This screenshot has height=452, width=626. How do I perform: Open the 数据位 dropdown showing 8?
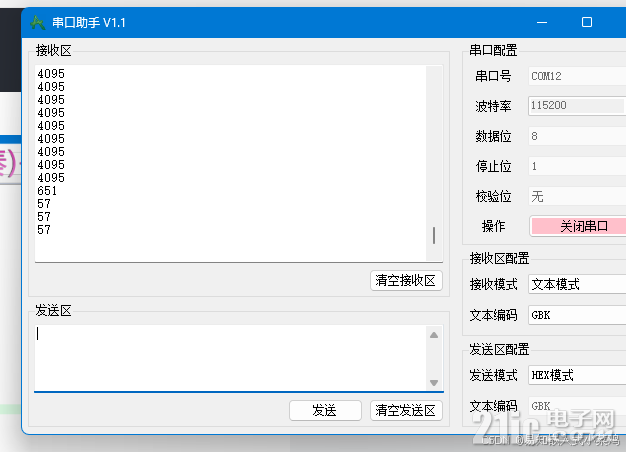(577, 136)
